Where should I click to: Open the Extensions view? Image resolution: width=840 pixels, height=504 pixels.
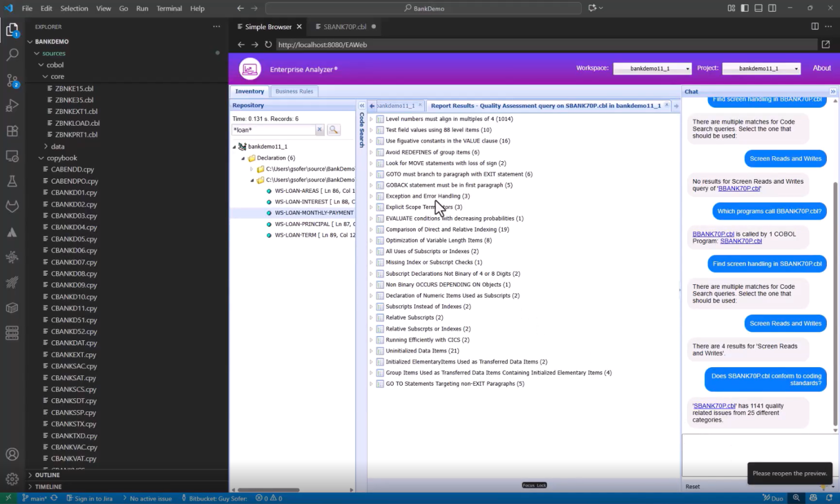tap(12, 132)
